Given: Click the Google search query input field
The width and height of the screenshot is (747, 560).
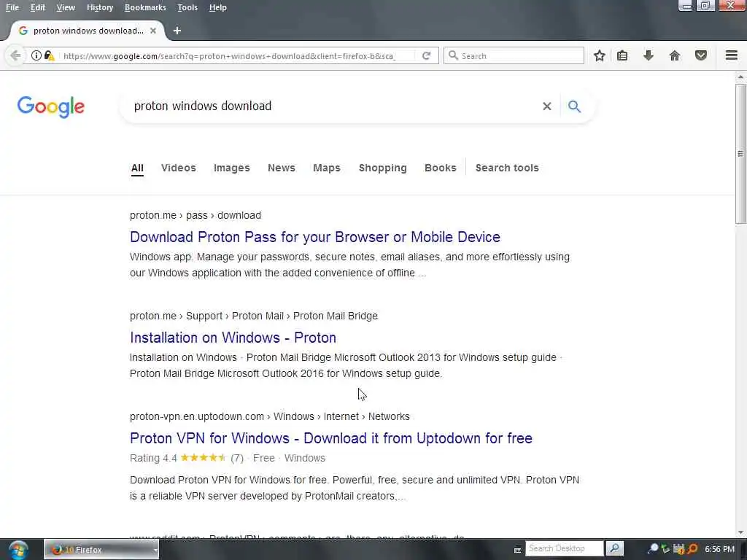Looking at the screenshot, I should coord(333,106).
